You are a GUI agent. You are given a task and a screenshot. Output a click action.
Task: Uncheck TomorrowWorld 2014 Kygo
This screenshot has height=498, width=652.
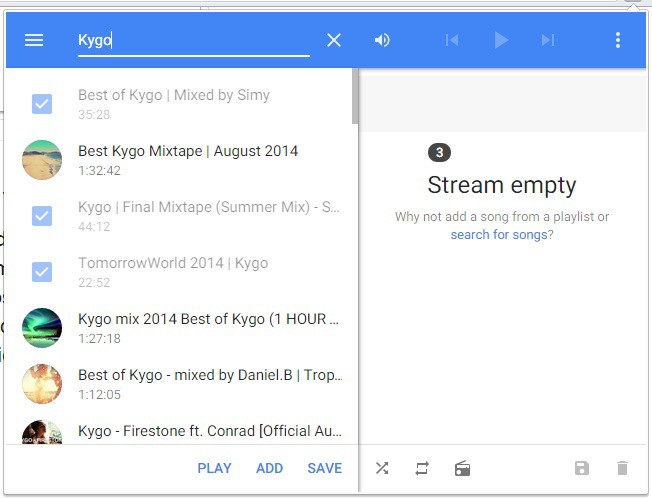coord(42,272)
